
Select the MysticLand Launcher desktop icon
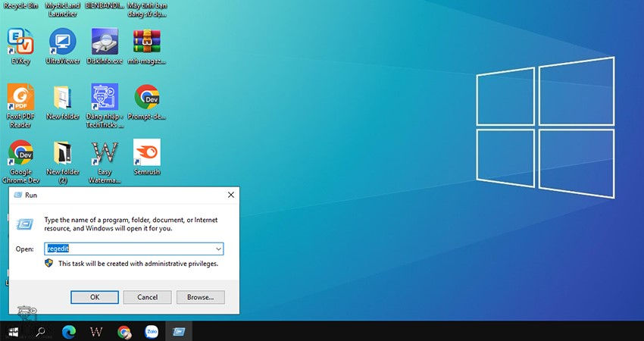tap(62, 9)
